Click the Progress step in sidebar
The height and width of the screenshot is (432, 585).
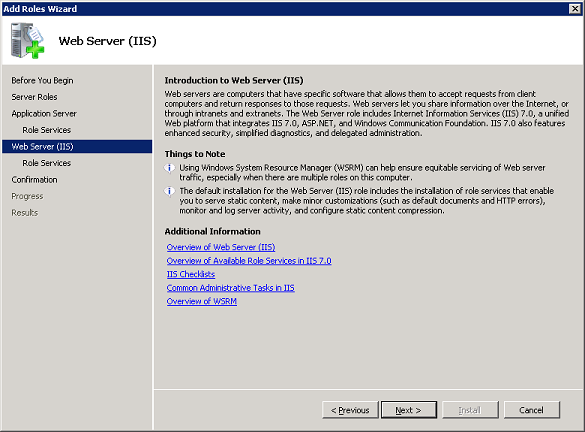(27, 196)
